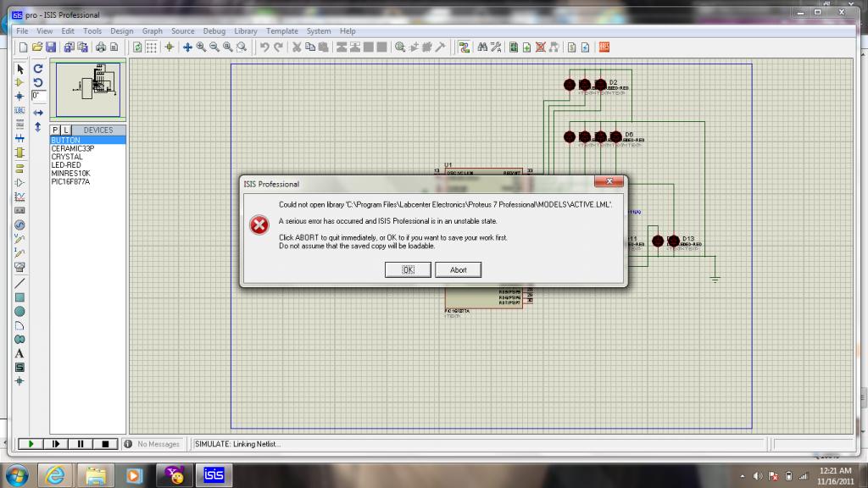Click Abort in the error dialog
Screen dimensions: 868x488
[459, 269]
